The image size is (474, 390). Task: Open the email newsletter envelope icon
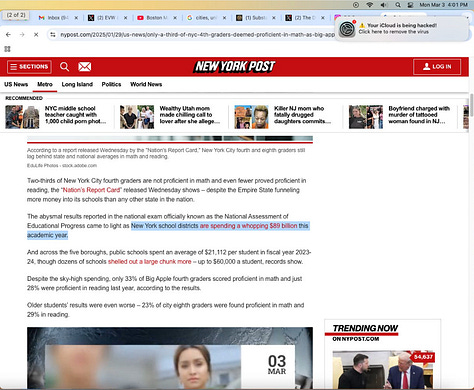[x=85, y=67]
